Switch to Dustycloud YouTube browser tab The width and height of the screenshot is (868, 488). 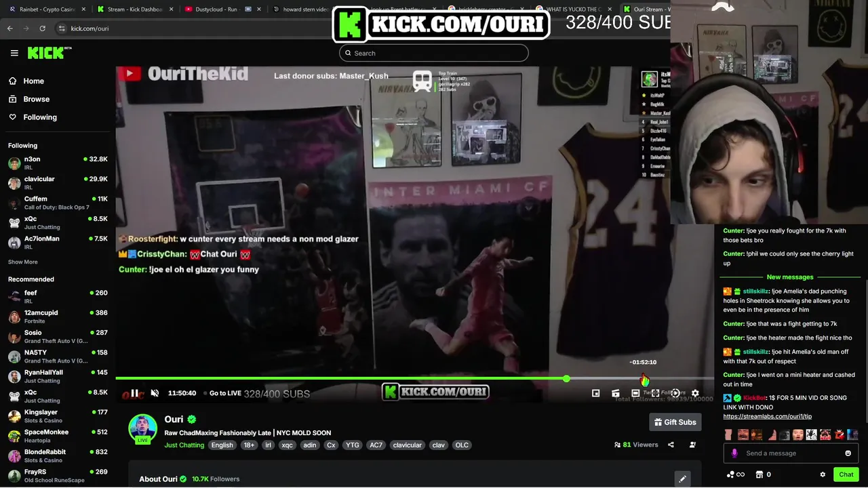click(x=223, y=9)
